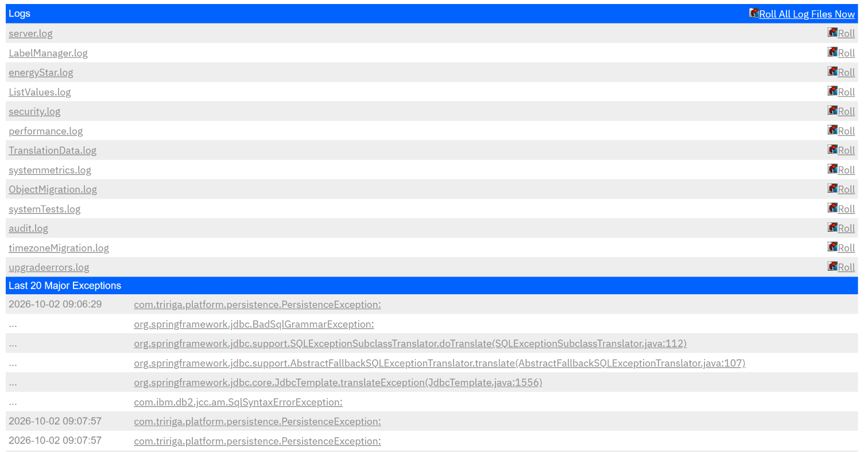Click the roll icon in the energyStar.log row
Image resolution: width=868 pixels, height=452 pixels.
tap(832, 71)
